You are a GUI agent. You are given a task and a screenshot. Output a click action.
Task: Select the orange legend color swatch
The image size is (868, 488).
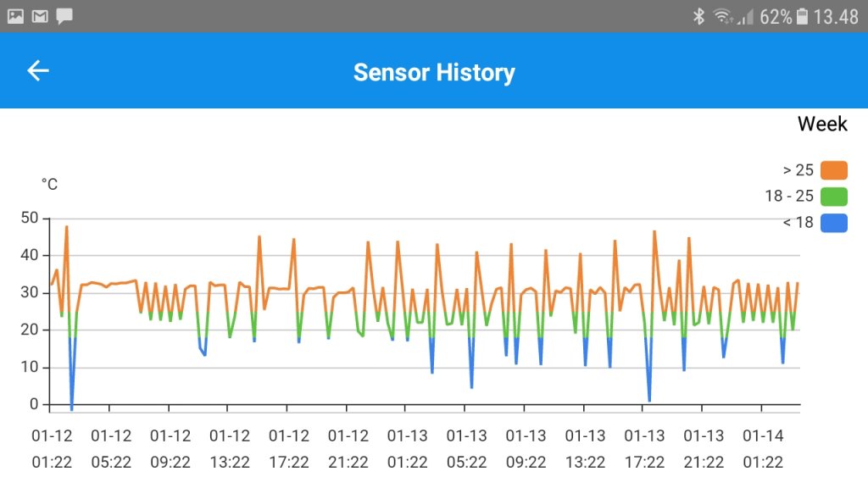[833, 169]
